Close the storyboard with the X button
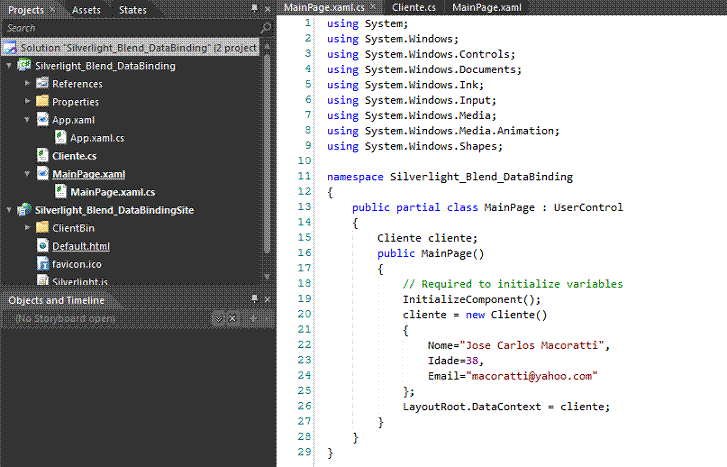 pyautogui.click(x=232, y=319)
